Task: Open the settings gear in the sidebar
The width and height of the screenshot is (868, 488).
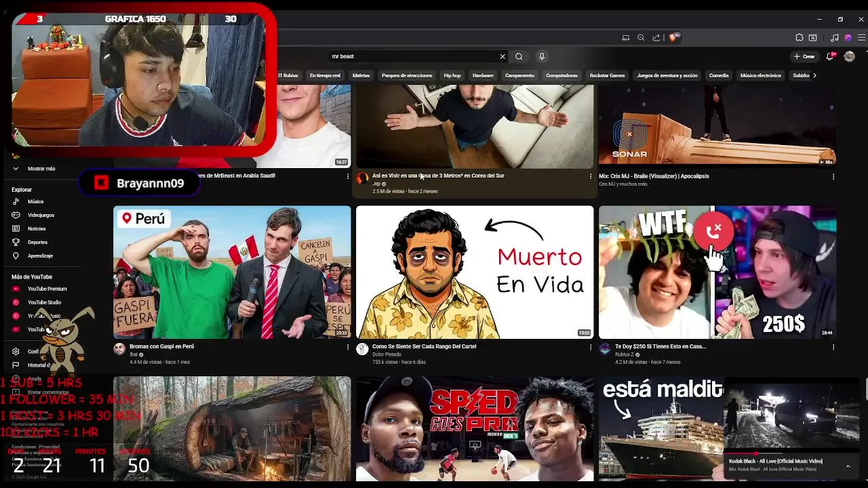Action: [16, 351]
